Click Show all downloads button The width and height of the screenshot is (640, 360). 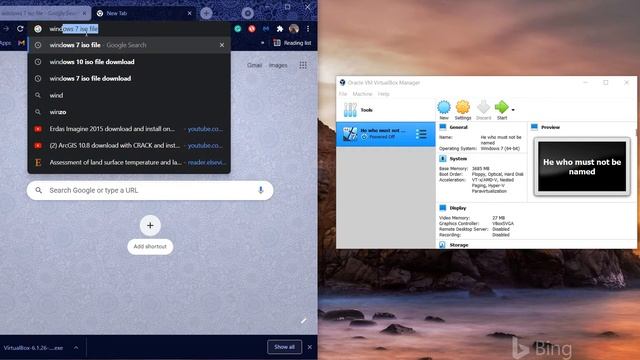coord(284,347)
